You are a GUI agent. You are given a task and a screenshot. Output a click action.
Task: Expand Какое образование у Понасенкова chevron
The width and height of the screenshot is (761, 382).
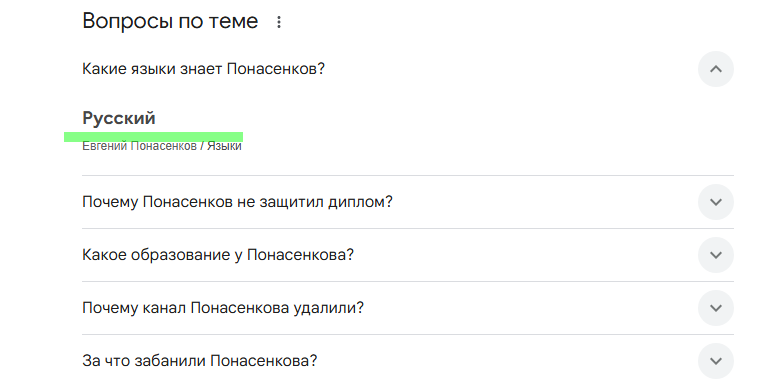(715, 255)
